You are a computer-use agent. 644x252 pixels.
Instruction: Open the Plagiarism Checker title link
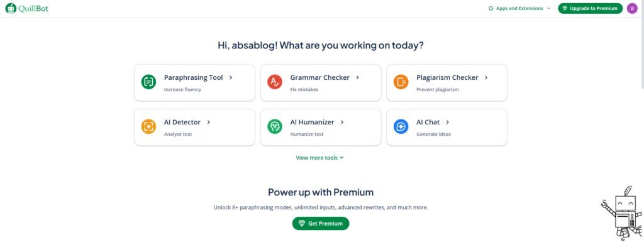(447, 78)
